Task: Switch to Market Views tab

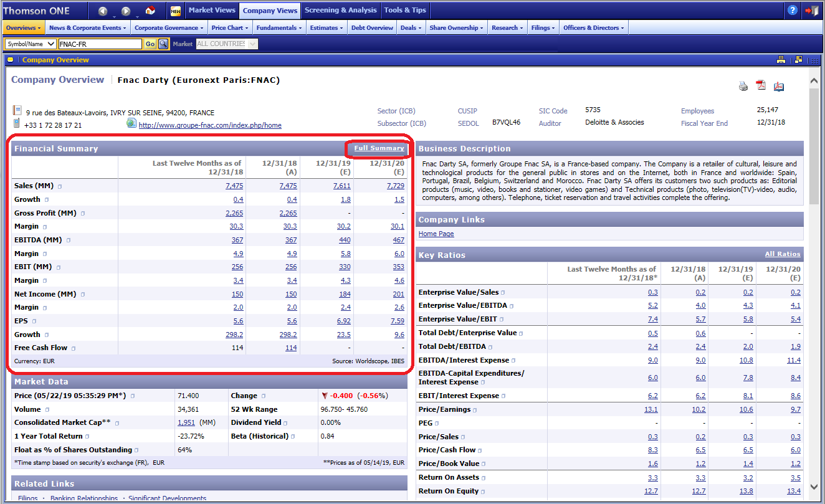Action: click(x=212, y=10)
